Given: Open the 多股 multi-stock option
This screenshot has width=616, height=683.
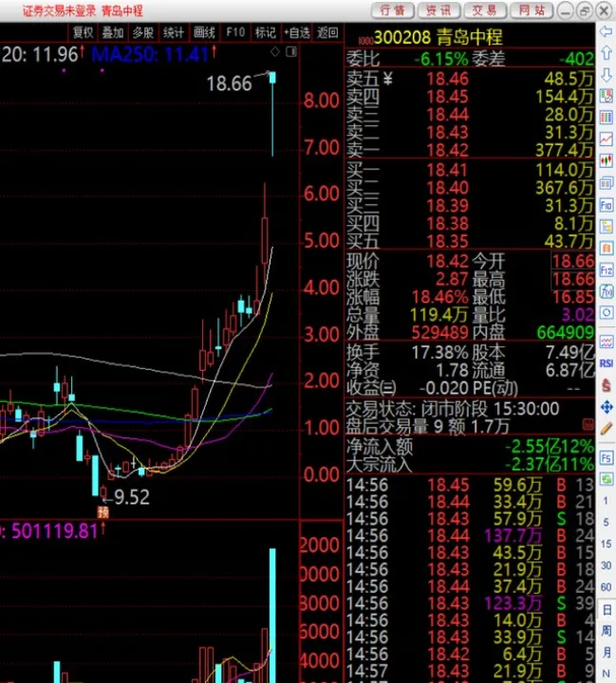Looking at the screenshot, I should click(143, 32).
